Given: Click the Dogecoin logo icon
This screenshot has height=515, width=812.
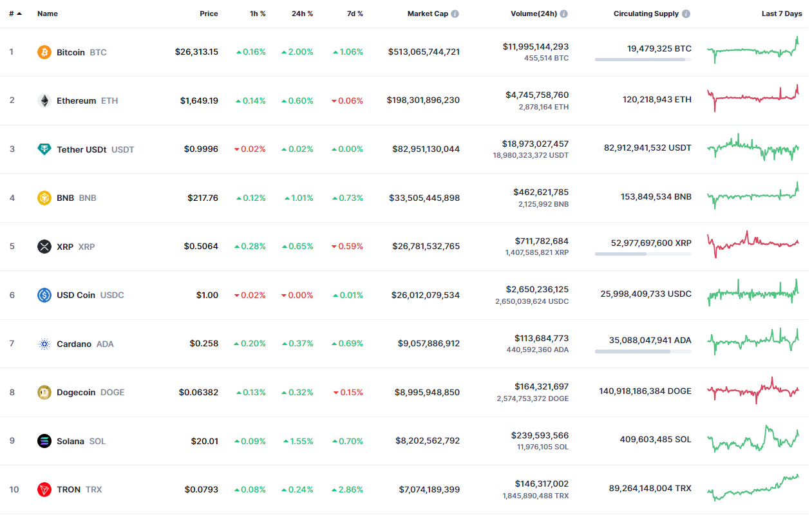Looking at the screenshot, I should [x=44, y=392].
